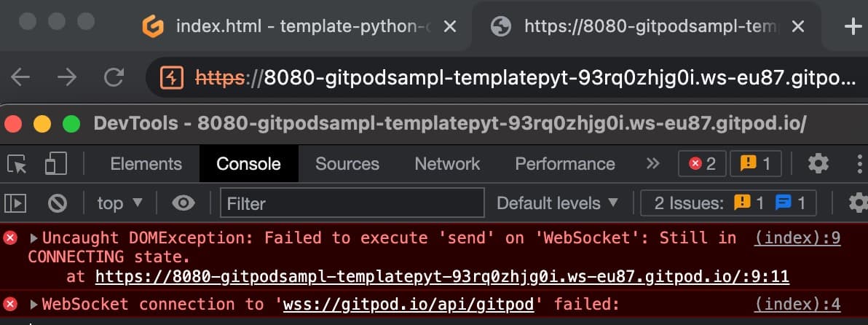Toggle the device toolbar icon
868x325 pixels.
pos(55,164)
